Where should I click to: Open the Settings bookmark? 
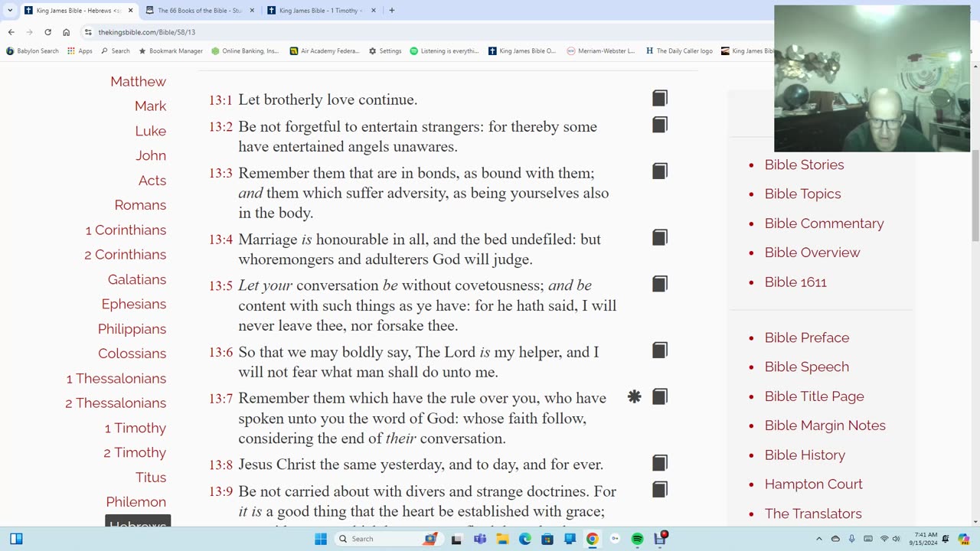(385, 51)
